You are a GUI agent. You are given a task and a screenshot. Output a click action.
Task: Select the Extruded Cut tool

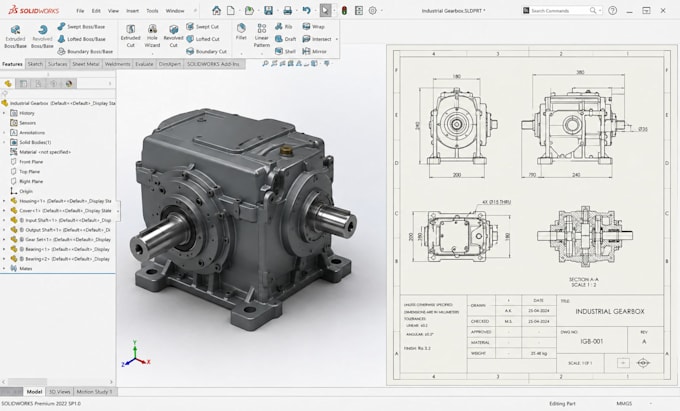(131, 36)
